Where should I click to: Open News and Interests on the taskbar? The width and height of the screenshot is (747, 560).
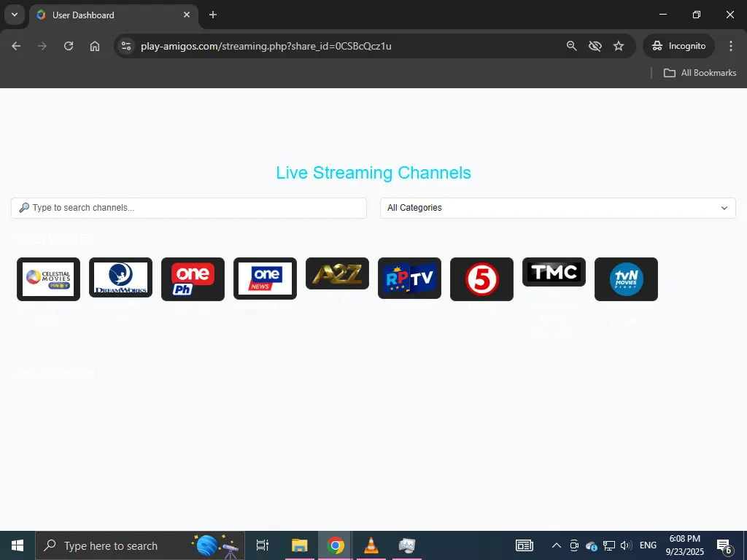click(x=525, y=545)
